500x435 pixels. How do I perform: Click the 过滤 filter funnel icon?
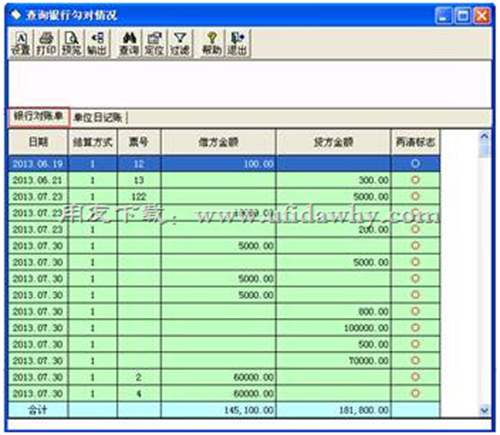pos(180,43)
